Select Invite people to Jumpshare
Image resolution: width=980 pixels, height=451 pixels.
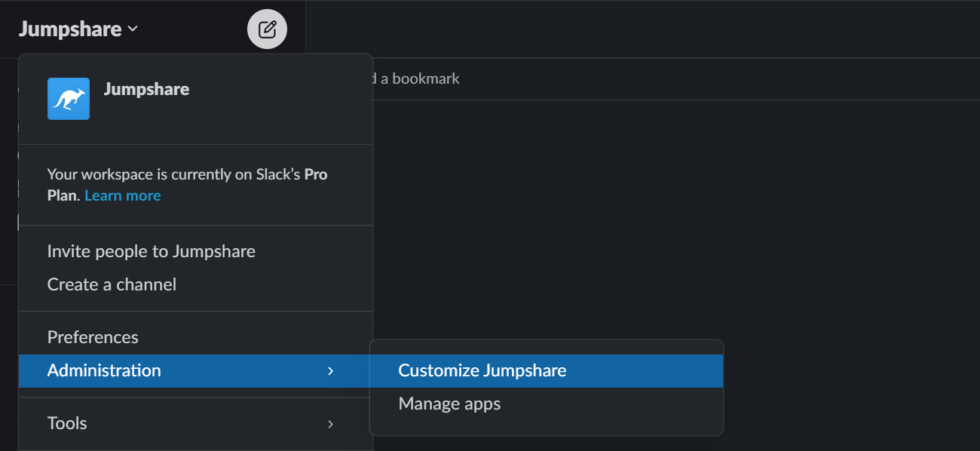click(x=151, y=251)
